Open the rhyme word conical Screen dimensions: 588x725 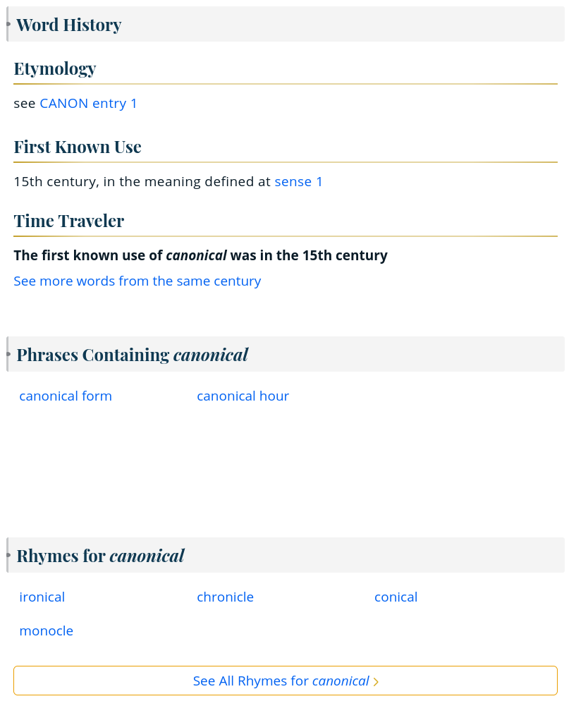point(396,597)
